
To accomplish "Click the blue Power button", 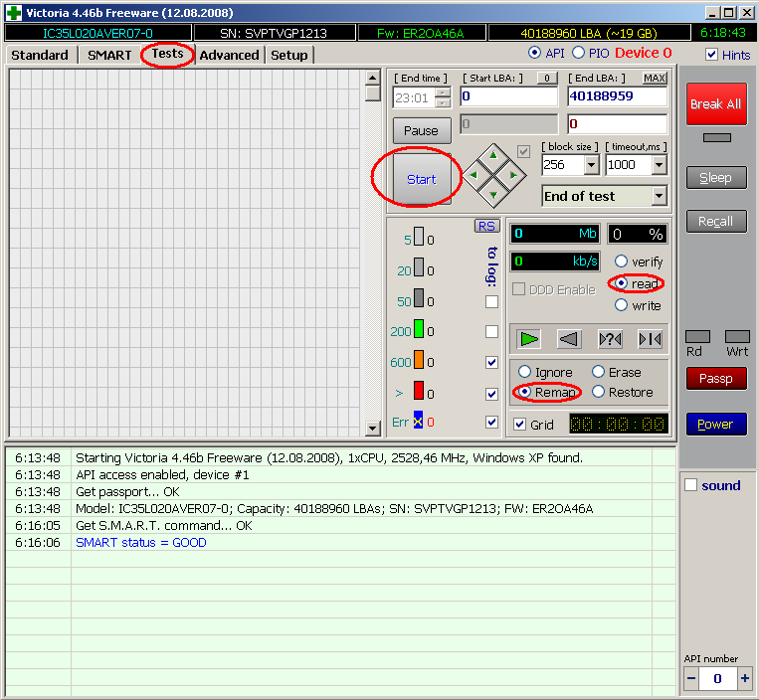I will 716,424.
